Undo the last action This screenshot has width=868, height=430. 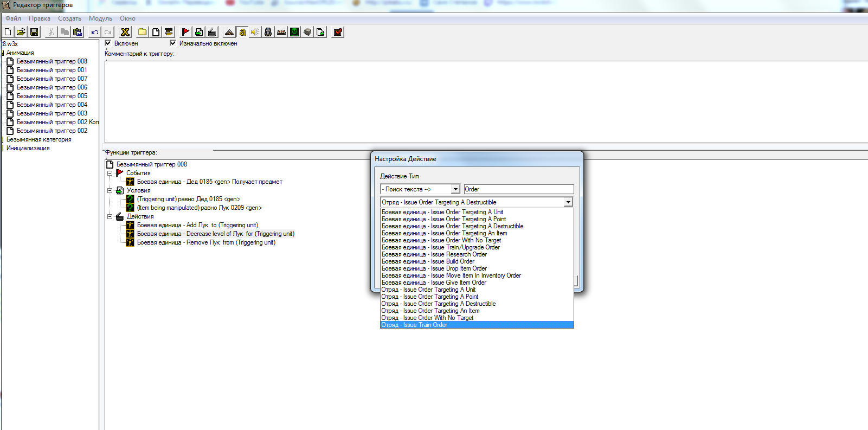(95, 32)
